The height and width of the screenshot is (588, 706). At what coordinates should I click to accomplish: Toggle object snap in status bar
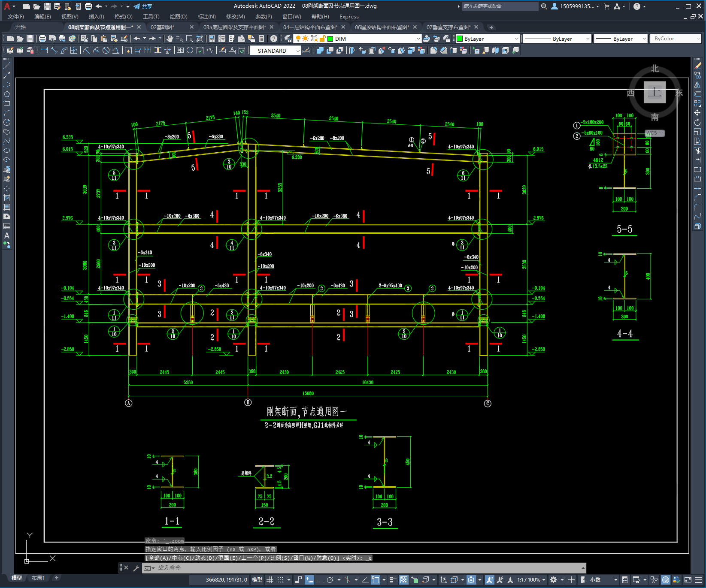click(376, 580)
